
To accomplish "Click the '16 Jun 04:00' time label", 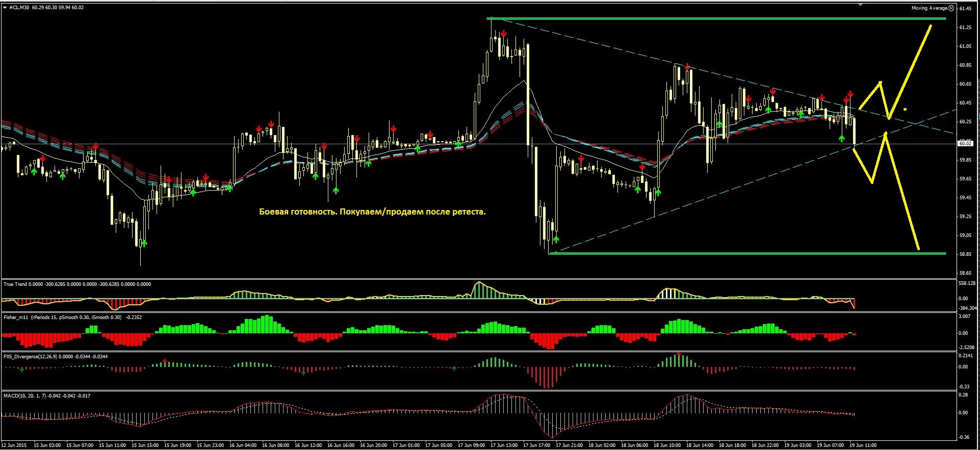I will [x=243, y=445].
